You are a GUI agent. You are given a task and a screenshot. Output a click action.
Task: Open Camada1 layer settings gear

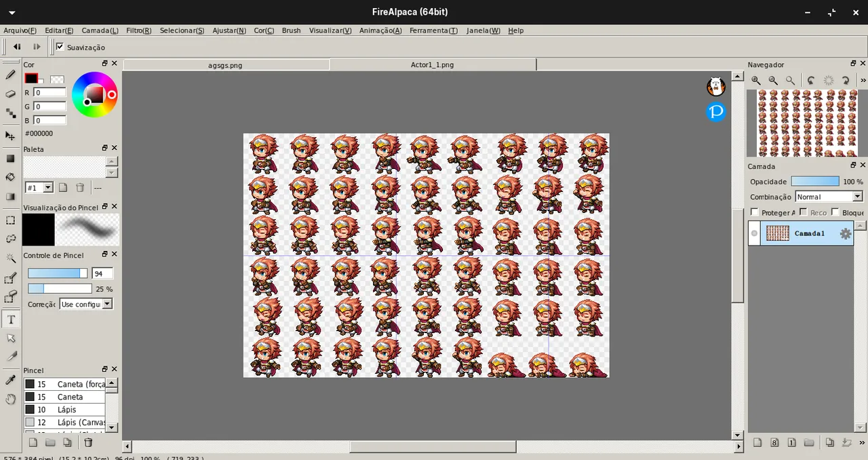click(x=845, y=233)
